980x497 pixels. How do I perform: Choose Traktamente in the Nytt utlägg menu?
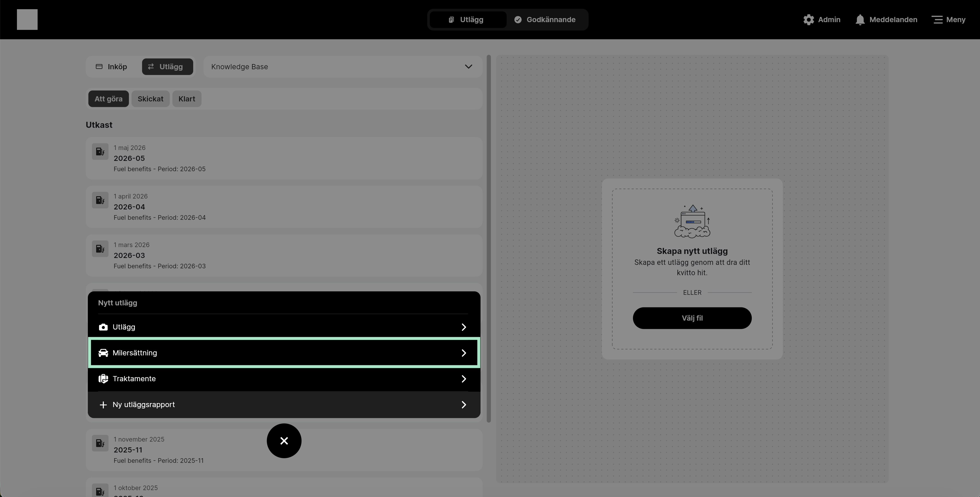(x=284, y=379)
